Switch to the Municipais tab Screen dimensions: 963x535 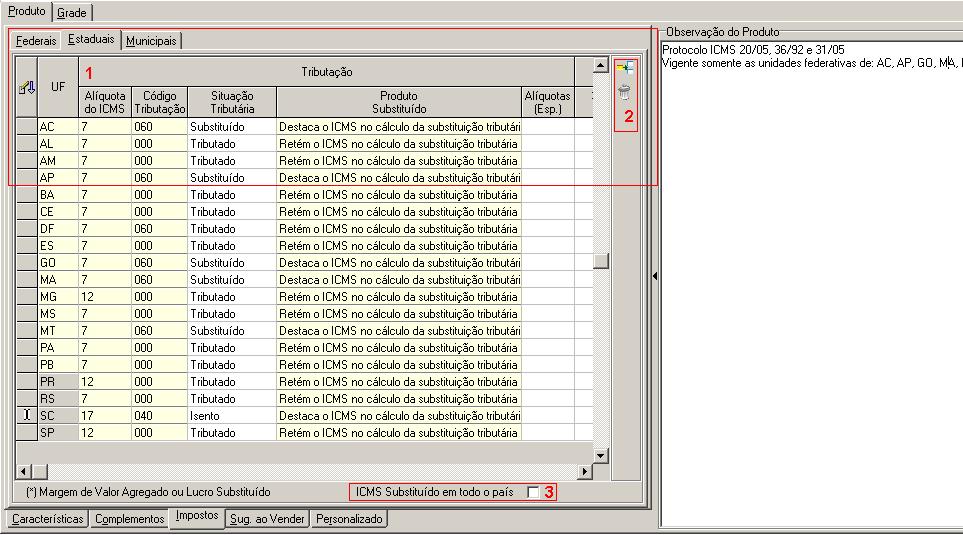(151, 41)
